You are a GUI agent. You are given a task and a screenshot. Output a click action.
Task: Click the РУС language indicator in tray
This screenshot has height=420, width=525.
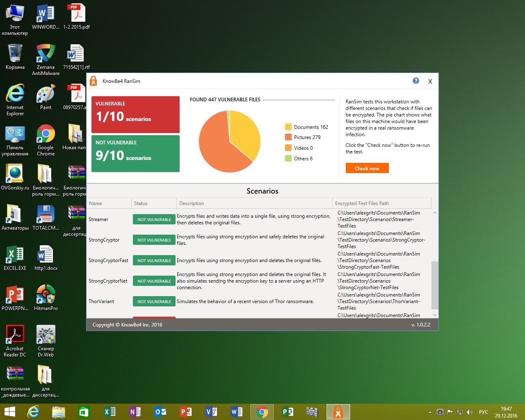484,412
